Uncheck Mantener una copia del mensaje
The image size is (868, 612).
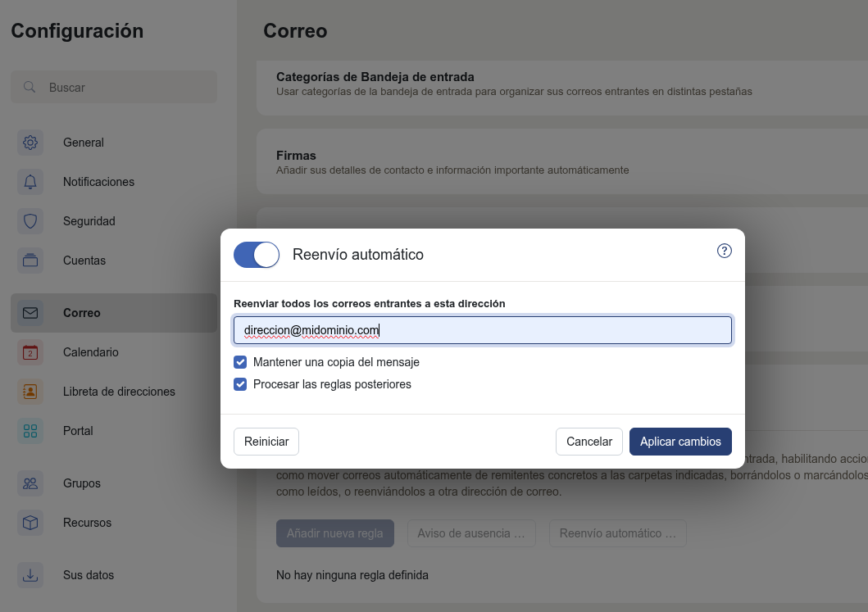[x=240, y=362]
